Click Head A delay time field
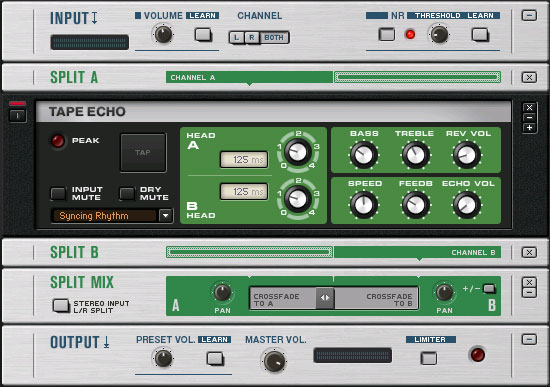 click(x=244, y=160)
